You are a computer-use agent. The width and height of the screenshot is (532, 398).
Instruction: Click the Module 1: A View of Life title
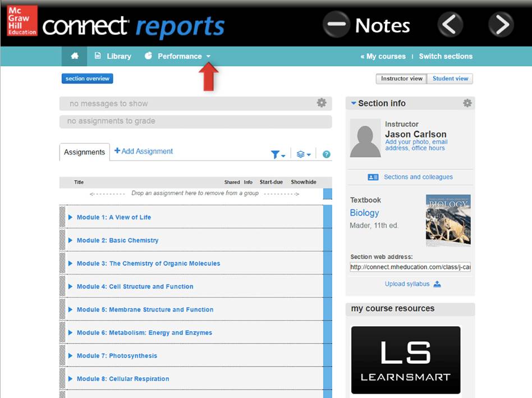pos(114,217)
